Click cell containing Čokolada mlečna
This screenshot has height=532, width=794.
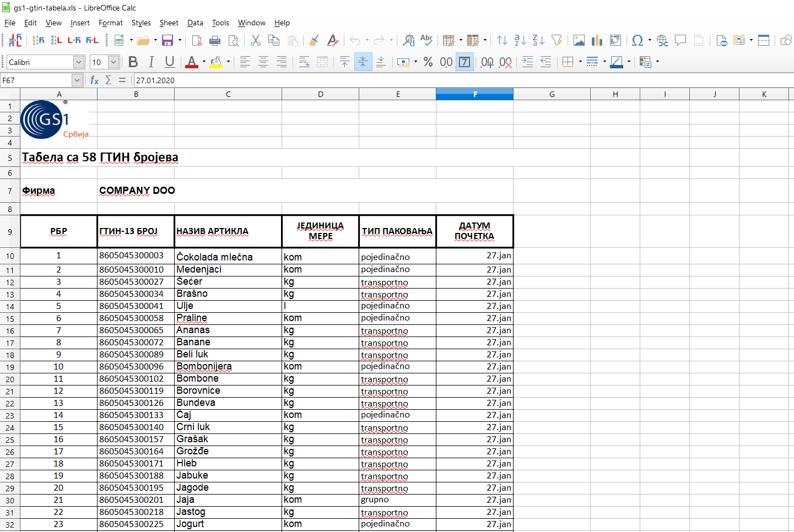coord(228,257)
